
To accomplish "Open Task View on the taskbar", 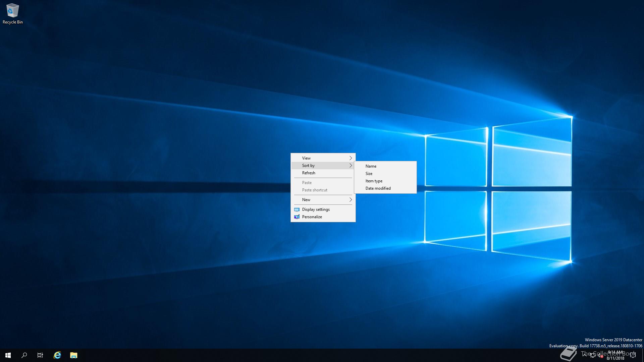I will point(40,355).
